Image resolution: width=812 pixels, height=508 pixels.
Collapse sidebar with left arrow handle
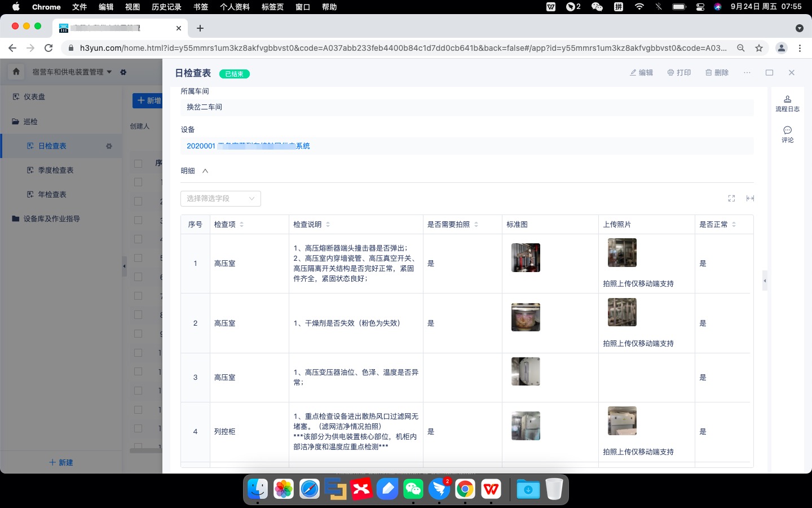tap(124, 266)
